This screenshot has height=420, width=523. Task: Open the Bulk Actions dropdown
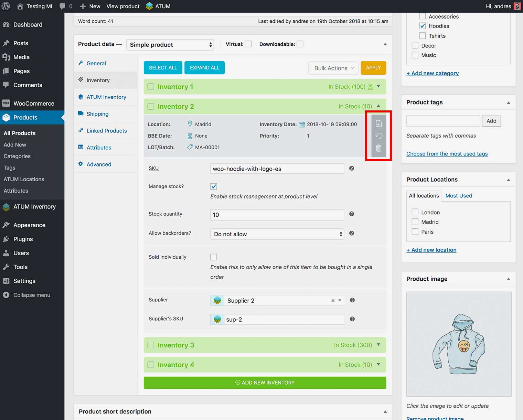(x=333, y=68)
